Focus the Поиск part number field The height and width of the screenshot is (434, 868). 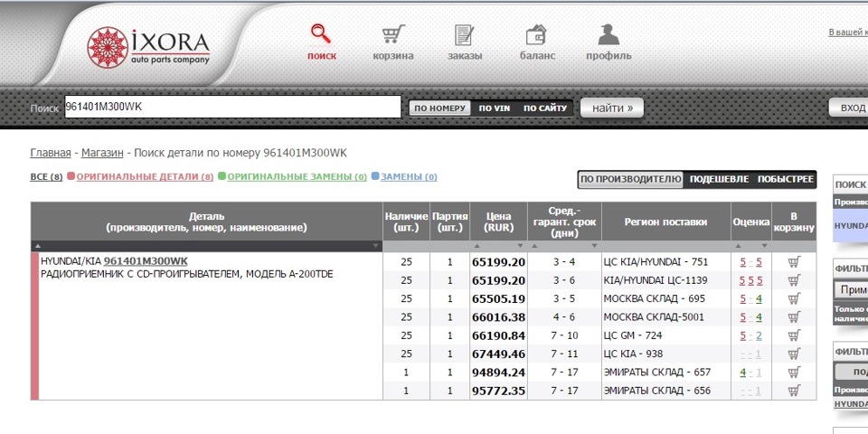232,107
